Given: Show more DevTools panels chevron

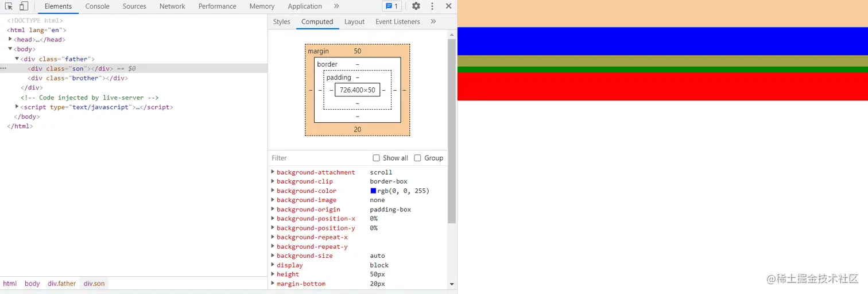Looking at the screenshot, I should point(336,6).
